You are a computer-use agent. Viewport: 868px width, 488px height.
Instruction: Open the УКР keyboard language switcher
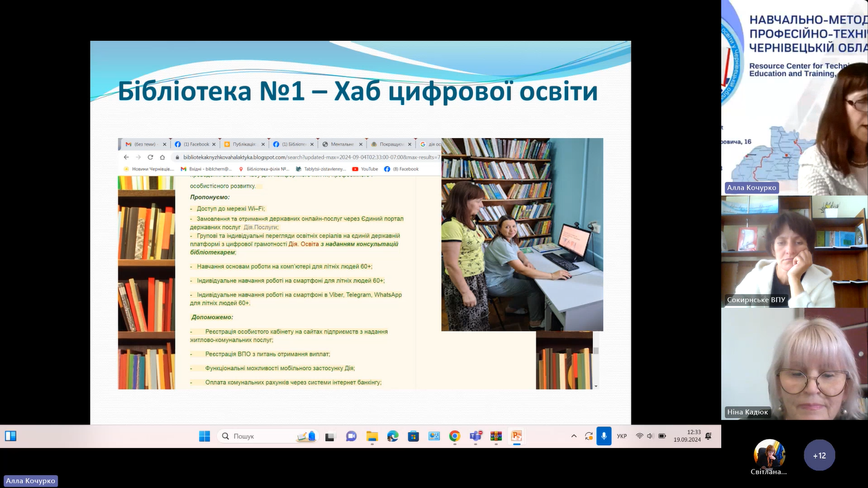coord(622,436)
